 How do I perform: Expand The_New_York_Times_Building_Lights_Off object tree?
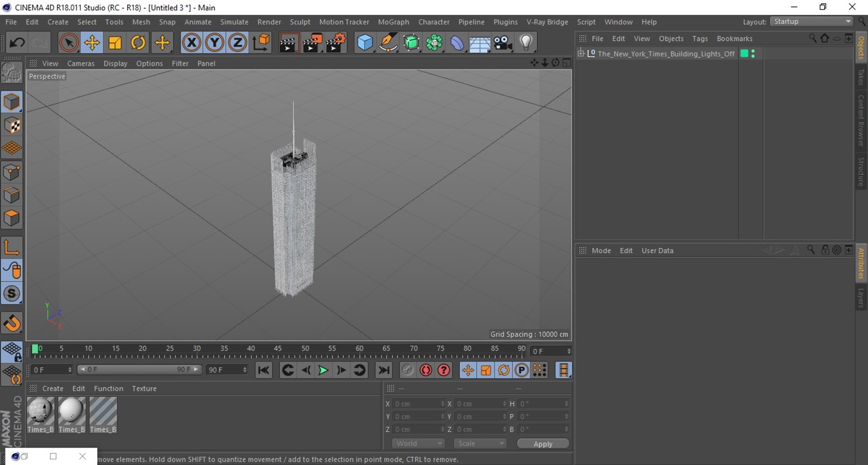click(581, 53)
